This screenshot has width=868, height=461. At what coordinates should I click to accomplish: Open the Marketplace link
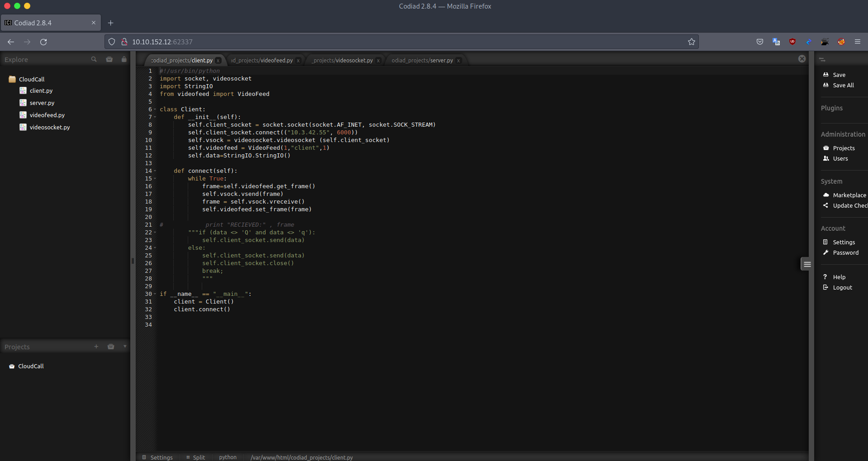(x=844, y=195)
